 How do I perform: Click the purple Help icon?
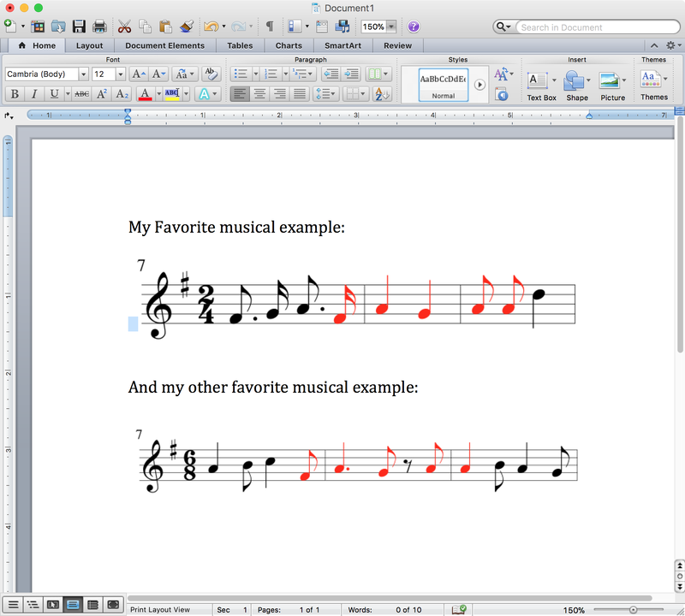414,27
